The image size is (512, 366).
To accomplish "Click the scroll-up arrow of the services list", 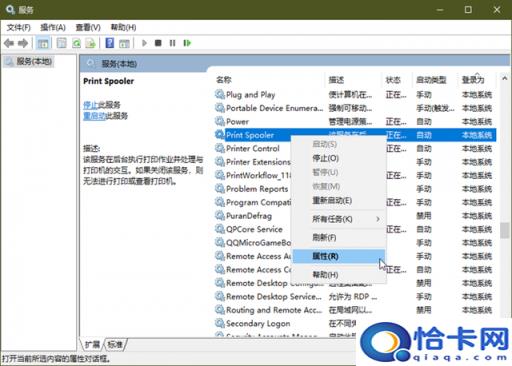I will coord(505,79).
